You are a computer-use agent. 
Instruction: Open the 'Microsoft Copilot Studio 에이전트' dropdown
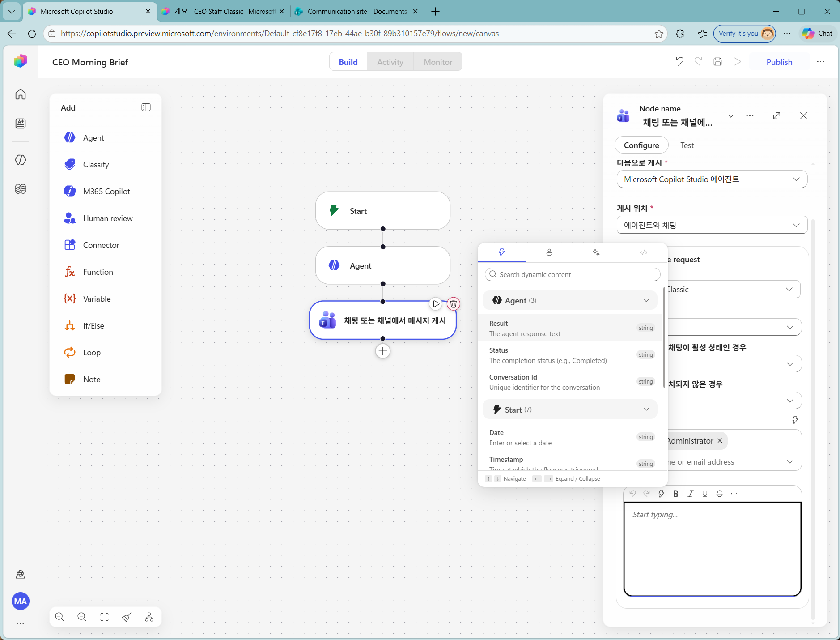pos(712,179)
